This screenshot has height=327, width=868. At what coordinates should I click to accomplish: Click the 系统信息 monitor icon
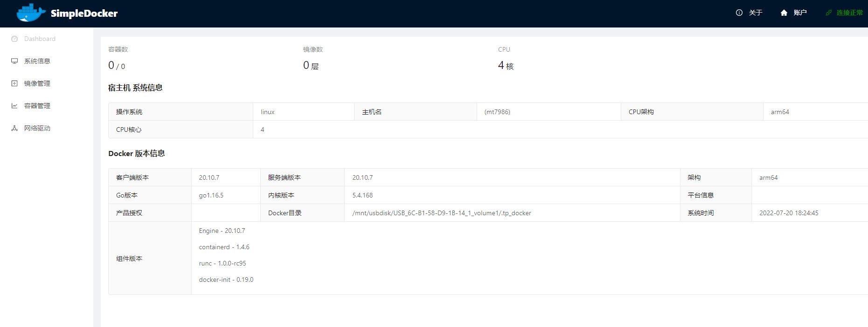click(14, 61)
